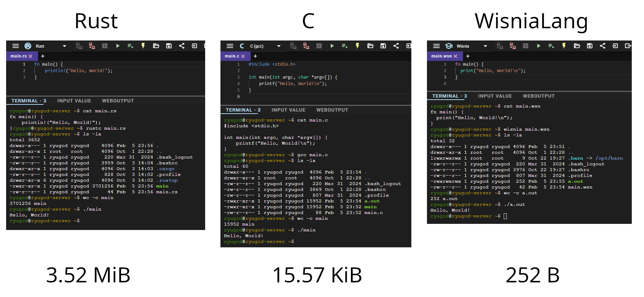The width and height of the screenshot is (644, 297).
Task: Save the C file with disk icon
Action: pyautogui.click(x=383, y=46)
